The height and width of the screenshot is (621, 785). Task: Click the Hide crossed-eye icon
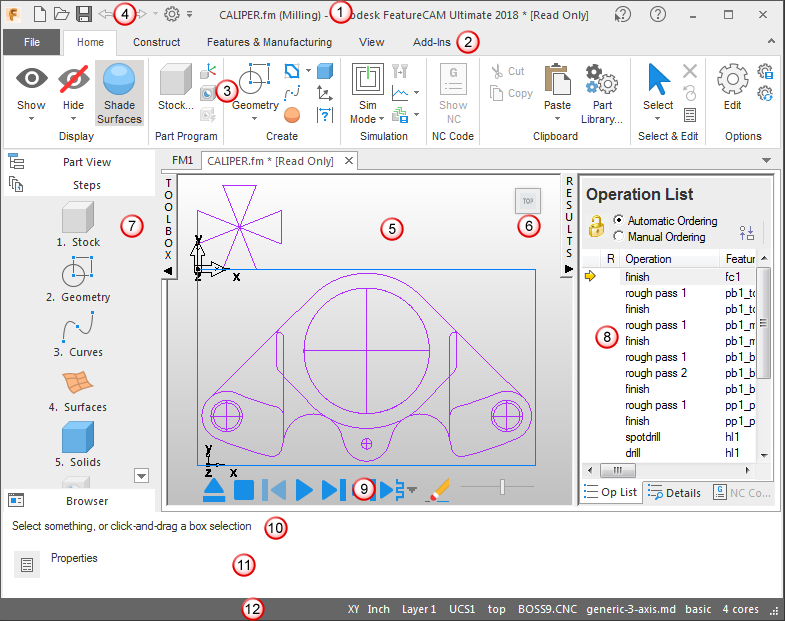(x=74, y=79)
